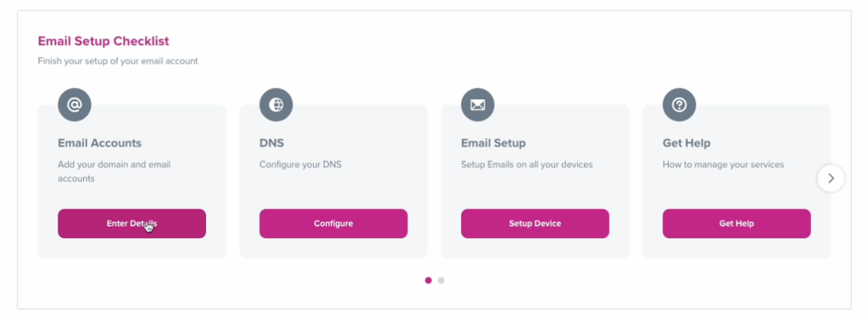
Task: Click the pink Get Help button
Action: point(737,224)
